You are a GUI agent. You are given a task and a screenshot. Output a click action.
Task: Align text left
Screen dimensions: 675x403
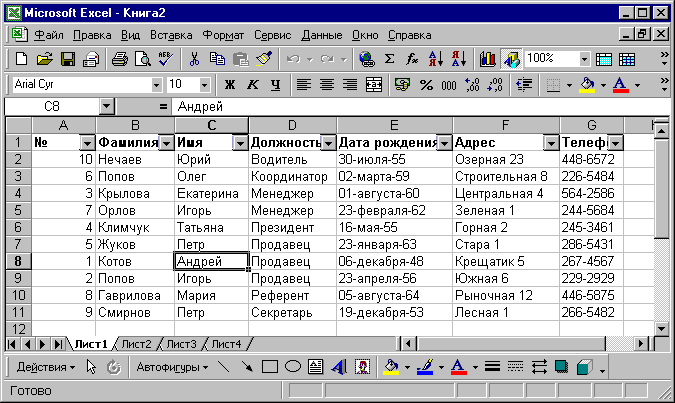(303, 84)
